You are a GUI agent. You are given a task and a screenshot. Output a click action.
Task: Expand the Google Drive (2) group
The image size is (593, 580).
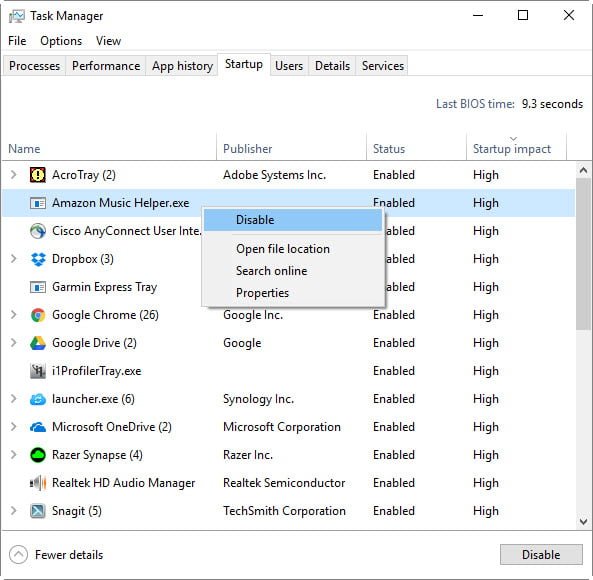tap(14, 343)
